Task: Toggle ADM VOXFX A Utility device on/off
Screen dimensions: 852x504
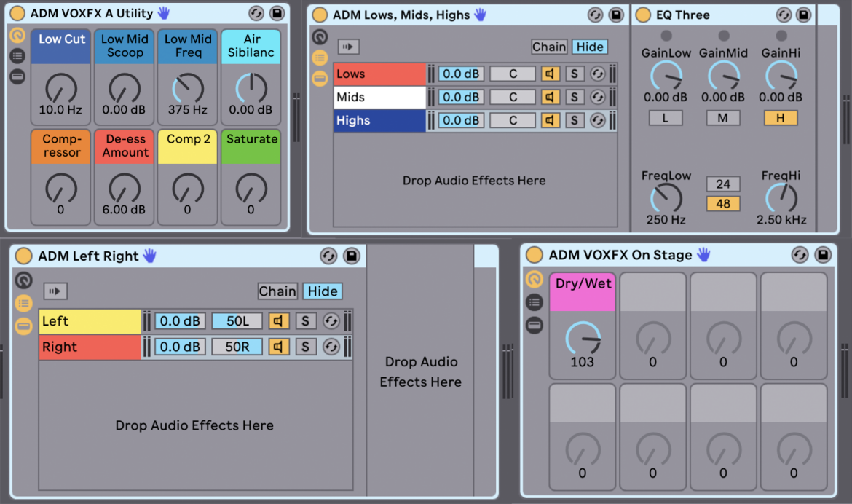Action: click(17, 13)
